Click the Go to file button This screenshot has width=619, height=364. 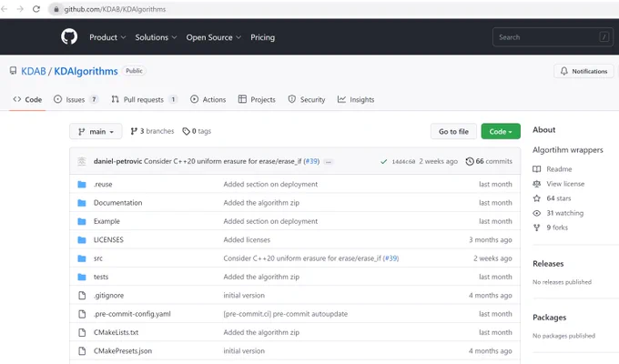click(x=453, y=131)
